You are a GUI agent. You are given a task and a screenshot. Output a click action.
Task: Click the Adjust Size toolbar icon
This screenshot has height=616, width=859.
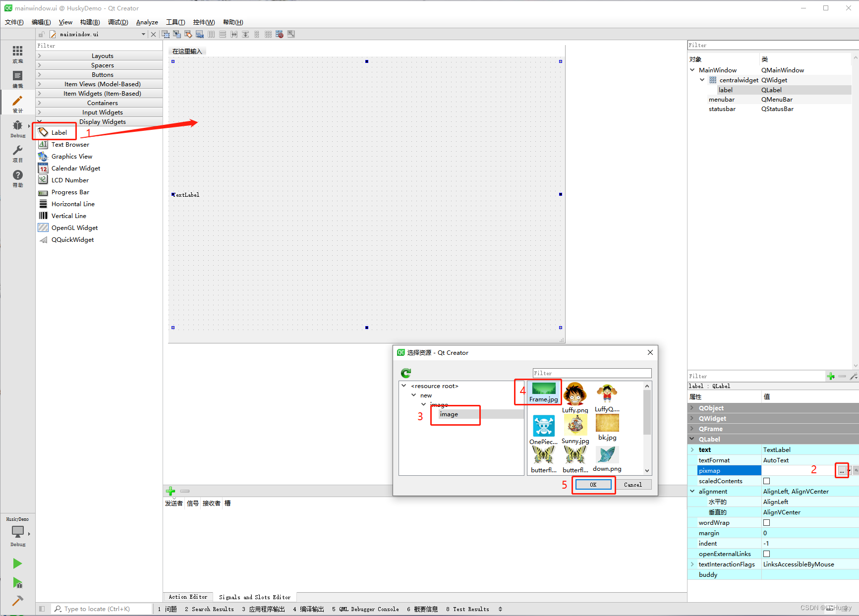pyautogui.click(x=291, y=34)
